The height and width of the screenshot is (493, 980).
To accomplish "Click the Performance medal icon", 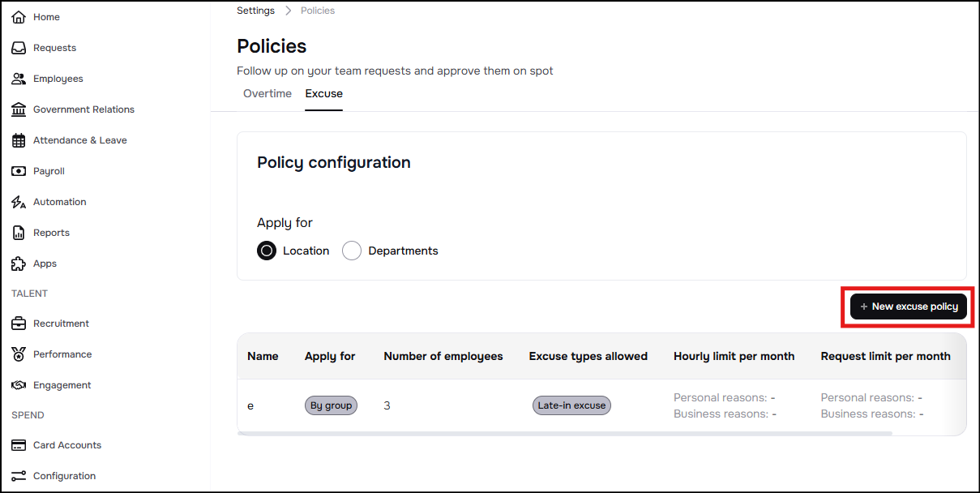I will [19, 354].
